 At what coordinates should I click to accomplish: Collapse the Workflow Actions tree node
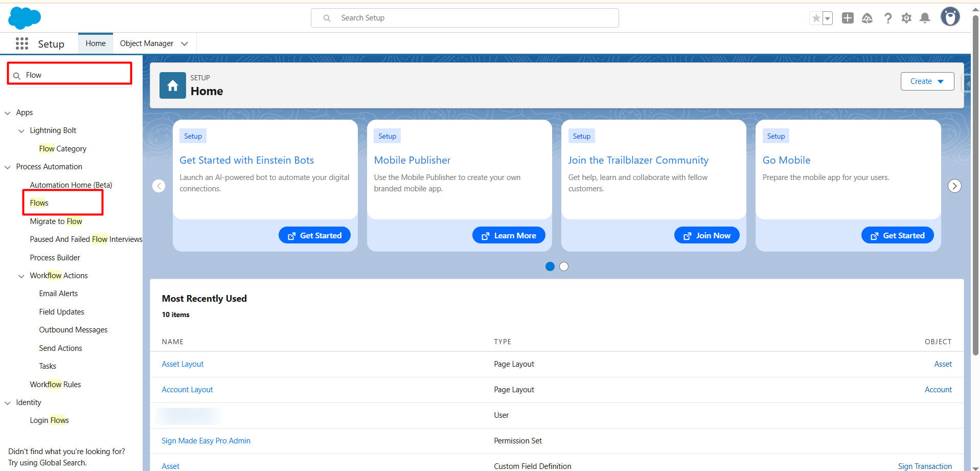(21, 276)
